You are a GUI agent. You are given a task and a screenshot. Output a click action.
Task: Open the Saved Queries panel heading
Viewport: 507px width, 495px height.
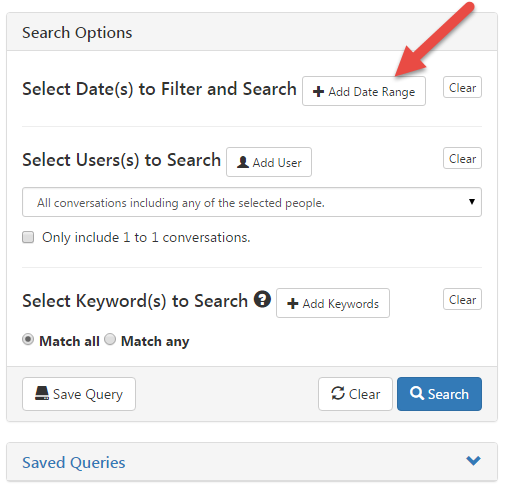click(x=74, y=462)
